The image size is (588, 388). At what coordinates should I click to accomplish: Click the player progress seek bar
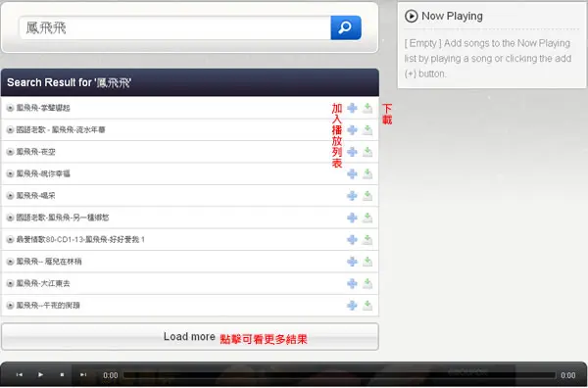[x=339, y=375]
